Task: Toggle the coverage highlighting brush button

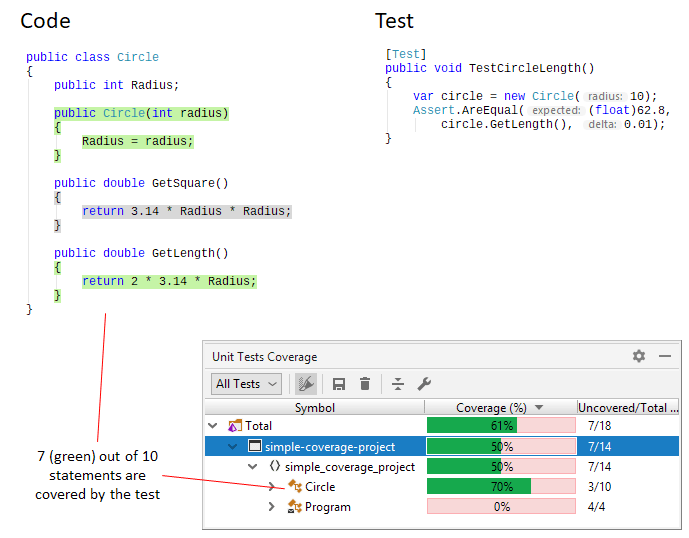Action: (307, 384)
